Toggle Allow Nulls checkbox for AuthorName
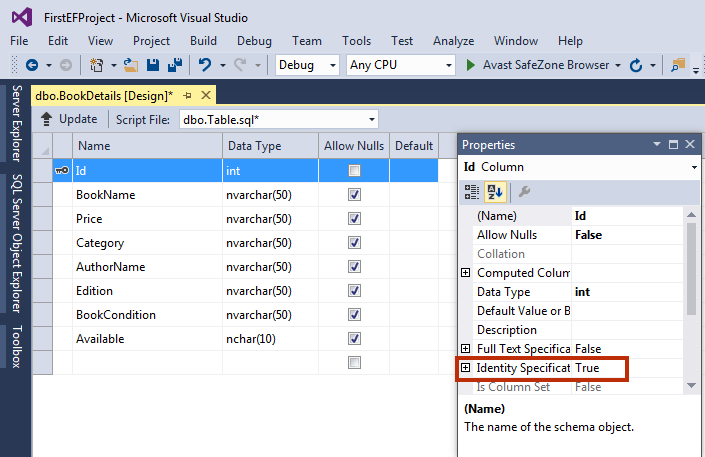Image resolution: width=705 pixels, height=457 pixels. (x=354, y=267)
